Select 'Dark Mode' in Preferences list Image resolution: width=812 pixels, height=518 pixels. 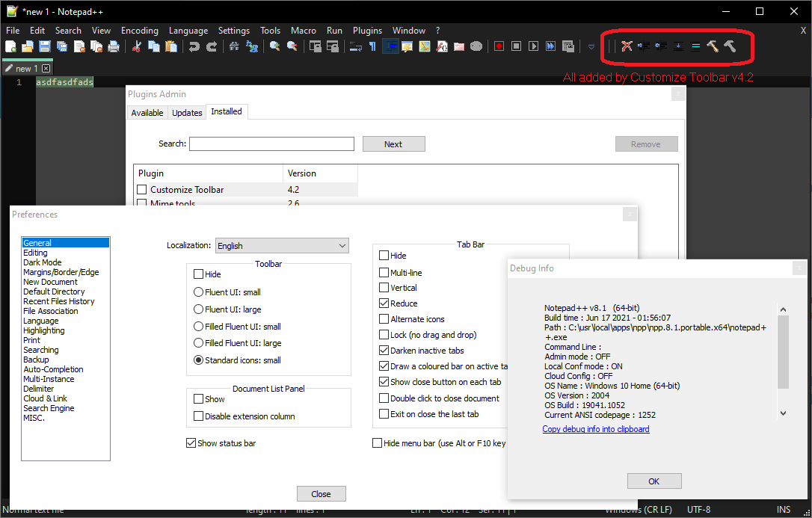pos(43,262)
